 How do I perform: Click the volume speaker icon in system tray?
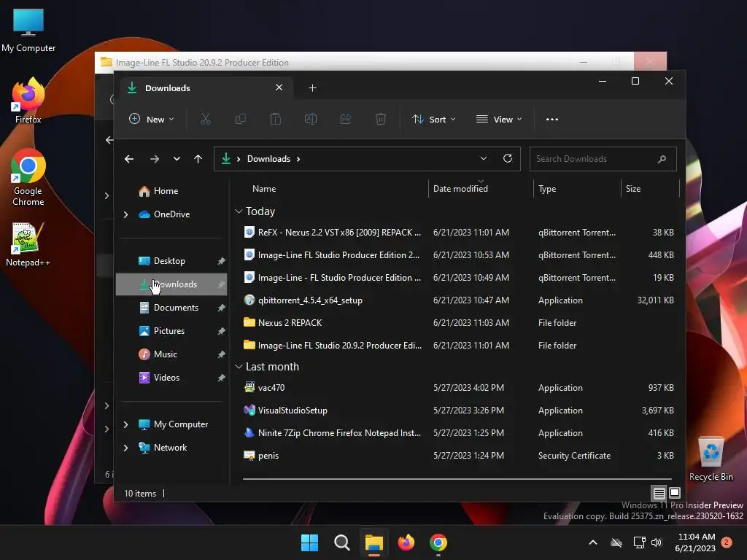(x=657, y=542)
